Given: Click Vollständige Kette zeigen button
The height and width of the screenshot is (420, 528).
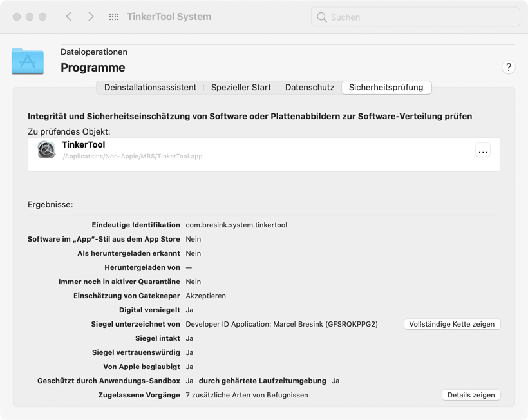Looking at the screenshot, I should (x=452, y=324).
